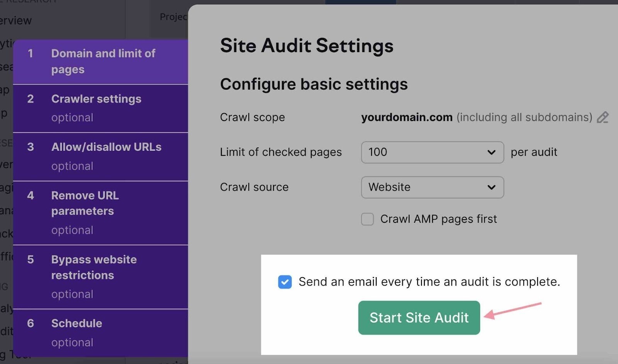Image resolution: width=618 pixels, height=364 pixels.
Task: Select the Domain and limit of pages step
Action: [x=103, y=62]
